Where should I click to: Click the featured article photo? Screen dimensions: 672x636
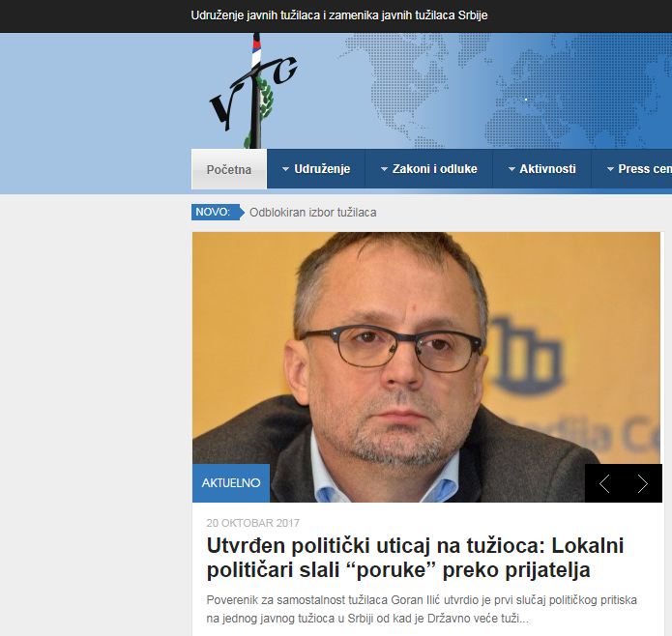426,367
